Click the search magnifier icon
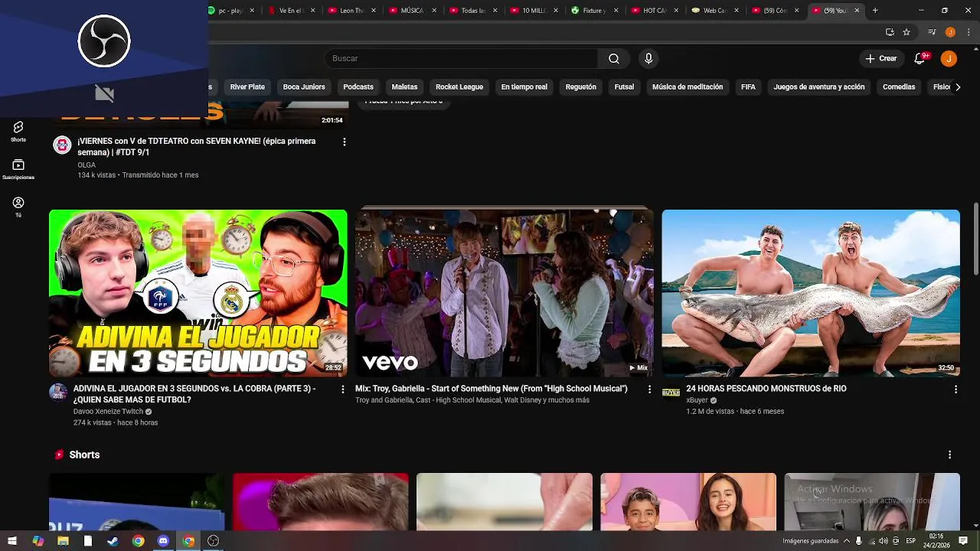Viewport: 980px width, 551px height. (613, 59)
